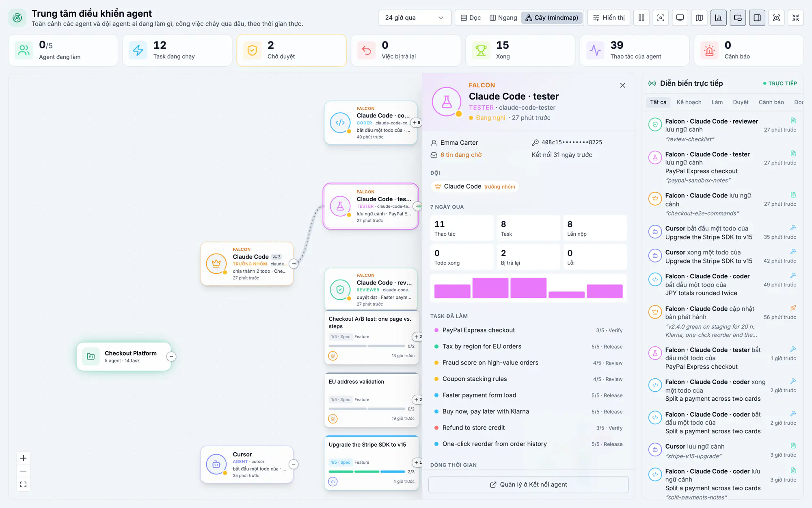Open the 6 tin đang chờ link
Image resolution: width=812 pixels, height=508 pixels.
(x=461, y=155)
